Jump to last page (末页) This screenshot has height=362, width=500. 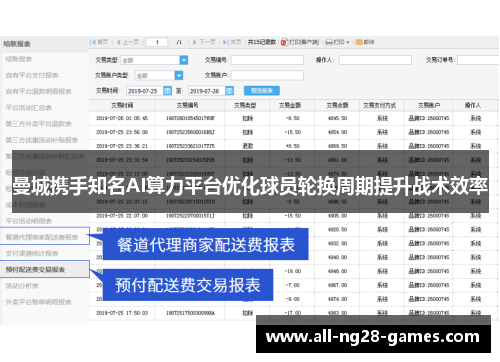(x=232, y=42)
